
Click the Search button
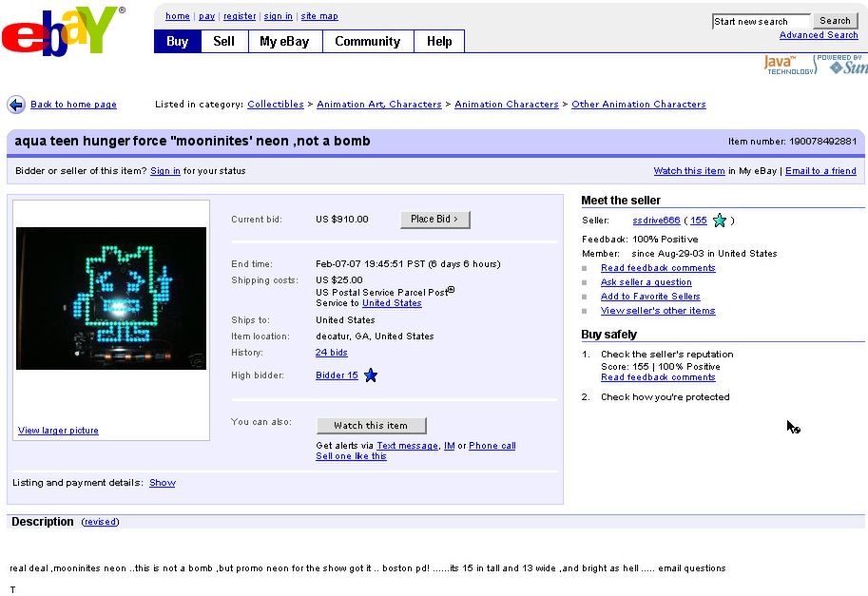(835, 21)
